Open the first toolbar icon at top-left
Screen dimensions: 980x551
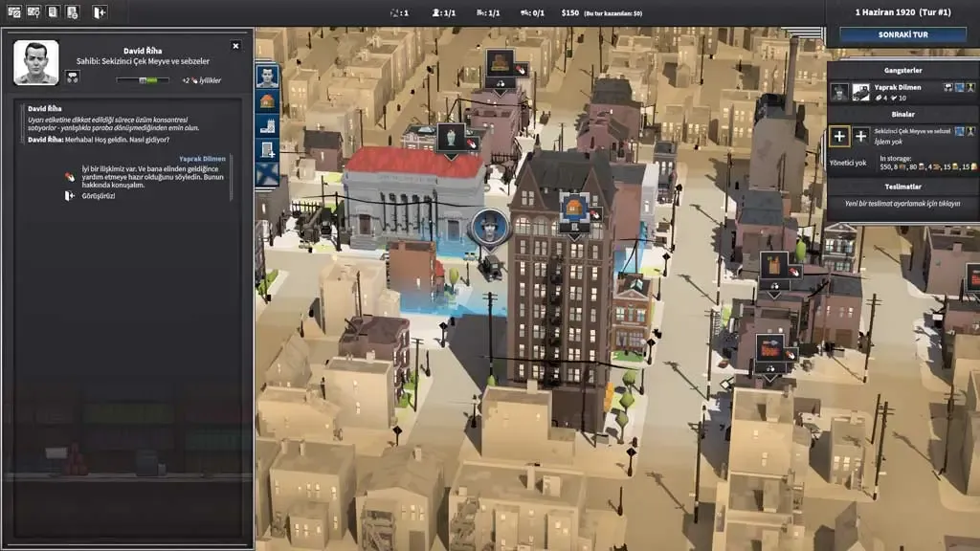click(14, 12)
